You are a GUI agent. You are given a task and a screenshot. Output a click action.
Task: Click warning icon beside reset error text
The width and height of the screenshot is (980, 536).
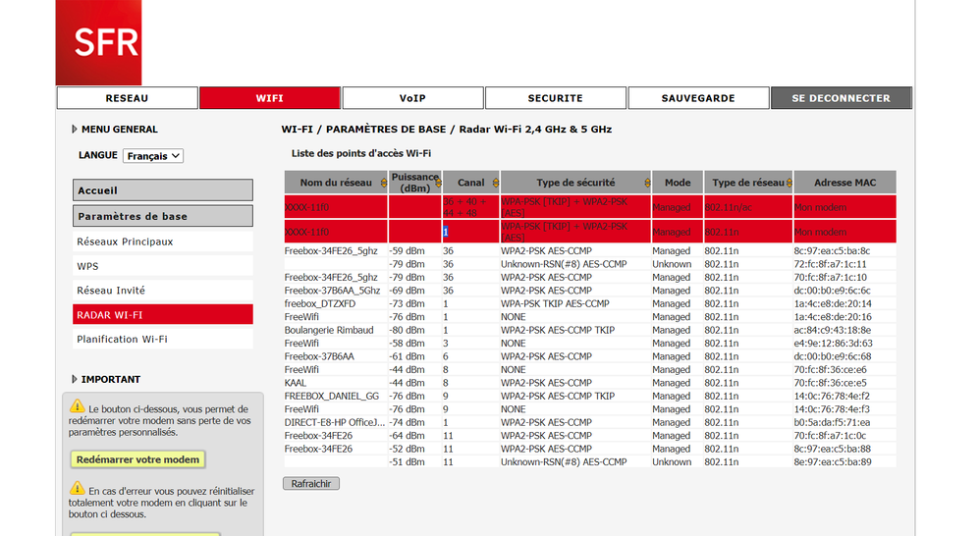pyautogui.click(x=77, y=488)
